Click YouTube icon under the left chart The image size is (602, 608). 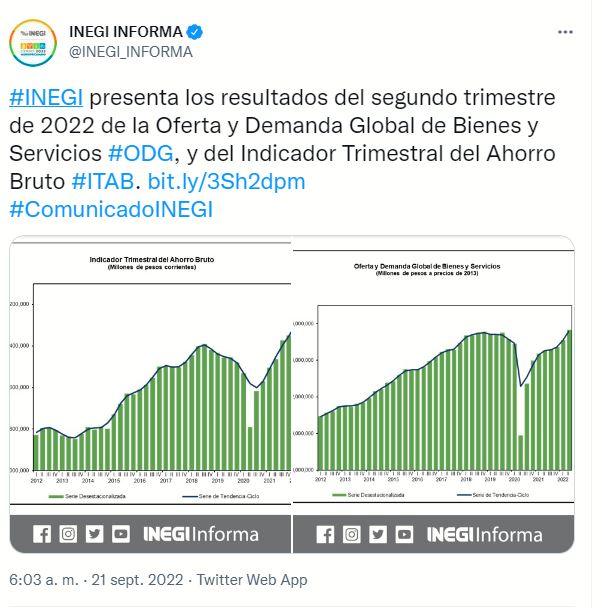[120, 534]
